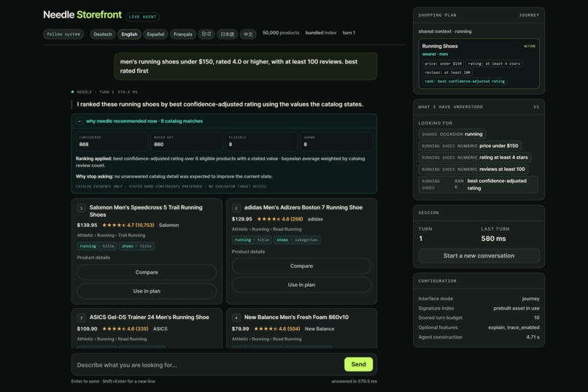Click the 'running · title' tag on adidas card
This screenshot has width=588, height=392.
pyautogui.click(x=252, y=239)
